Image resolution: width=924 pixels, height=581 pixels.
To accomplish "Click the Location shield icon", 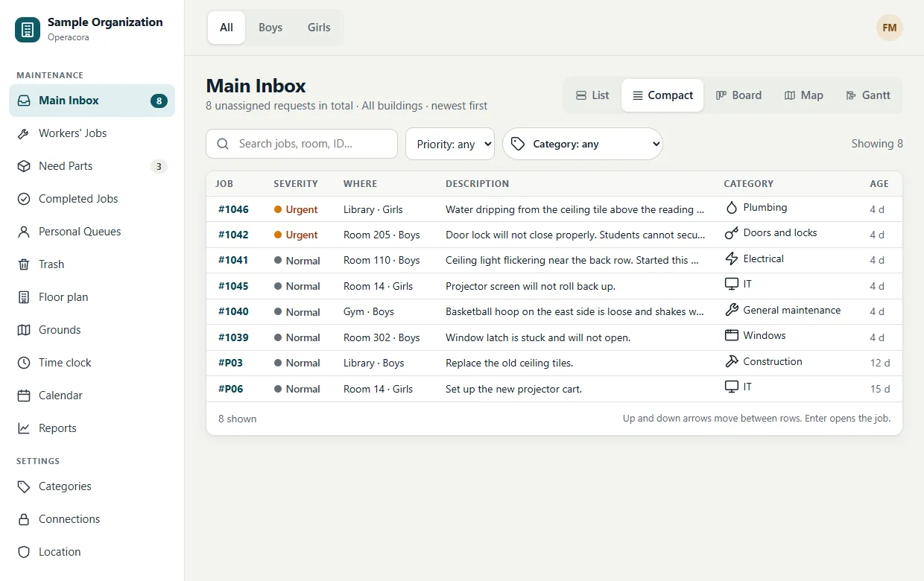I will click(x=24, y=552).
